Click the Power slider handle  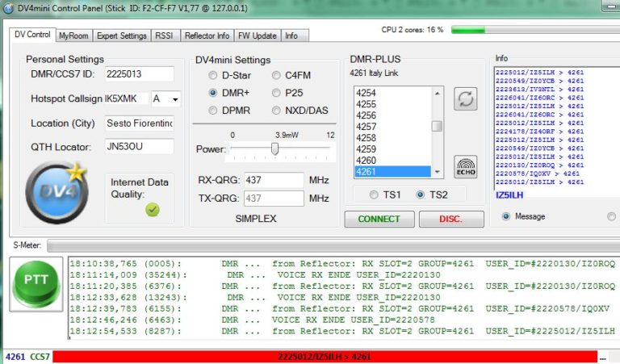(x=274, y=149)
